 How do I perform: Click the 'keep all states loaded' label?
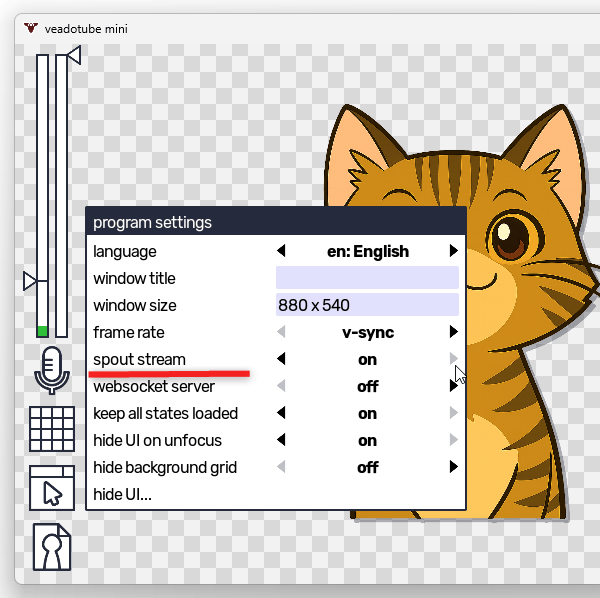pyautogui.click(x=166, y=414)
